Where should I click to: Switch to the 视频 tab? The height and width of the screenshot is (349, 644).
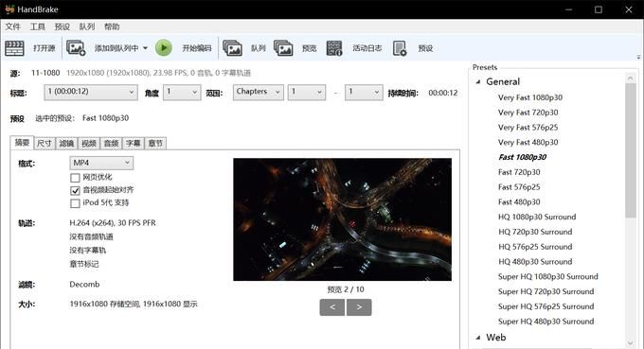(x=89, y=143)
